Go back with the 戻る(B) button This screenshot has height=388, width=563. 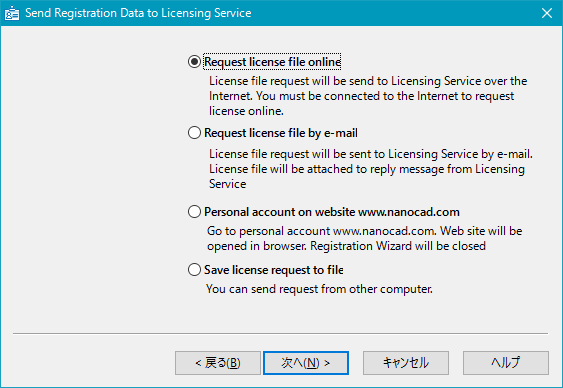pyautogui.click(x=218, y=363)
